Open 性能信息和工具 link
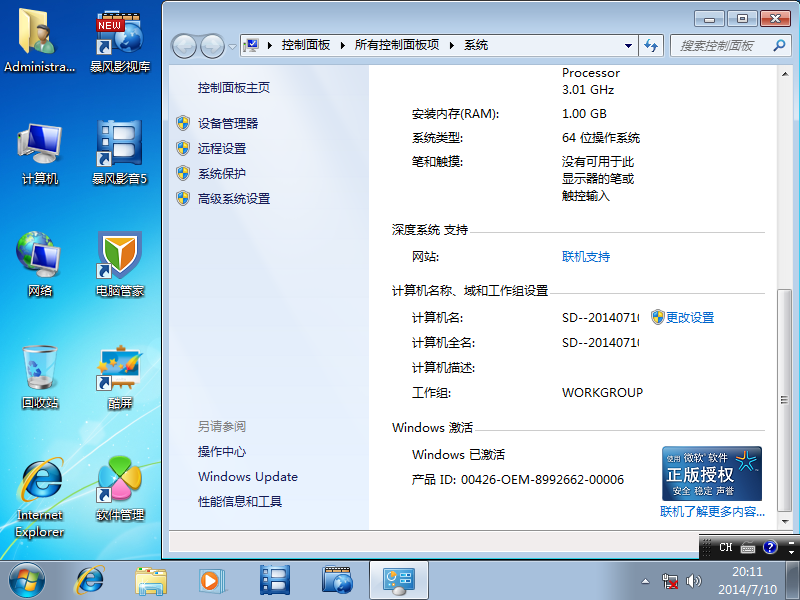800x600 pixels. (x=240, y=502)
